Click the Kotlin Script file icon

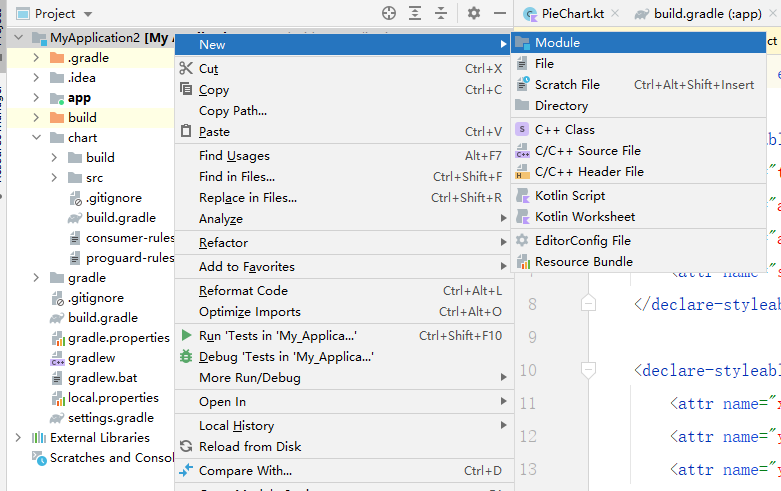522,196
